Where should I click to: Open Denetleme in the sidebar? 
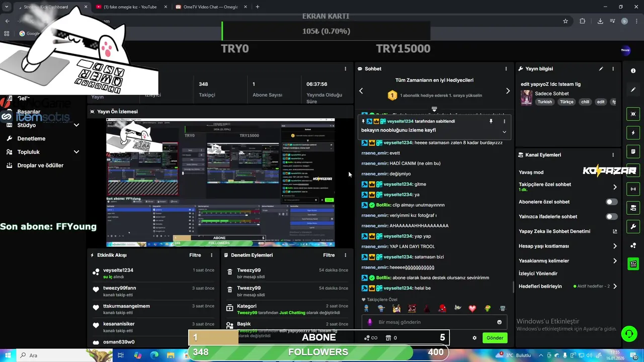pos(31,139)
